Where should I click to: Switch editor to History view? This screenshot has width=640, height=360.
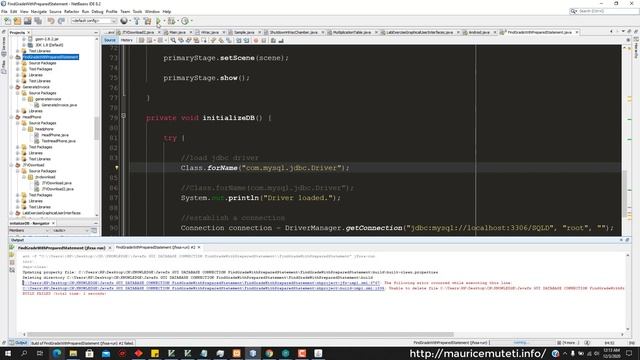(127, 40)
